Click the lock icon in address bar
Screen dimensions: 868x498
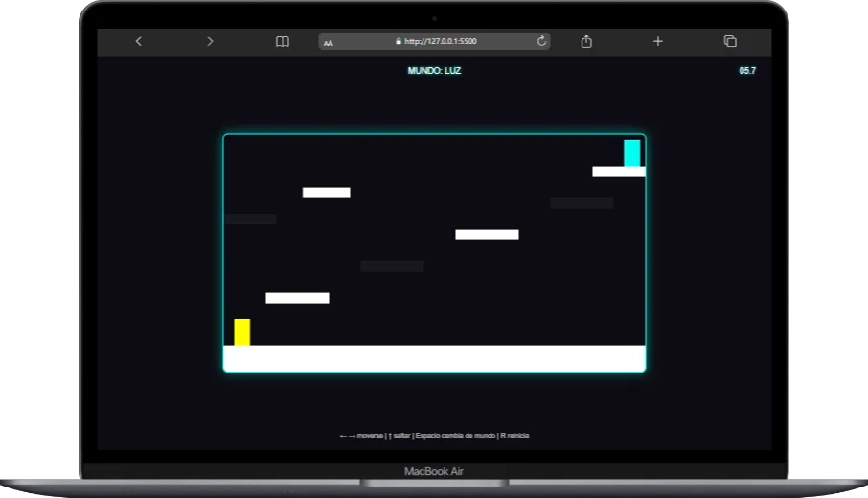tap(399, 41)
